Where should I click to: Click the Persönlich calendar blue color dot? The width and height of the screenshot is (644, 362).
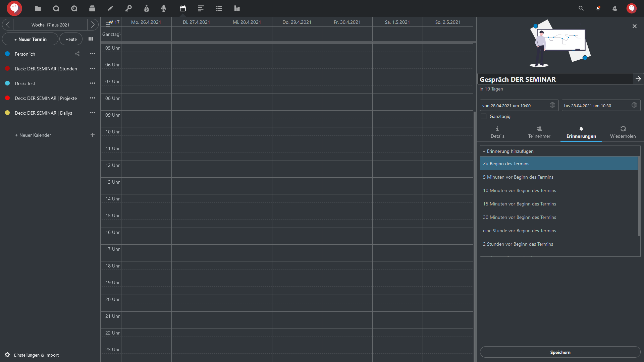tap(7, 54)
